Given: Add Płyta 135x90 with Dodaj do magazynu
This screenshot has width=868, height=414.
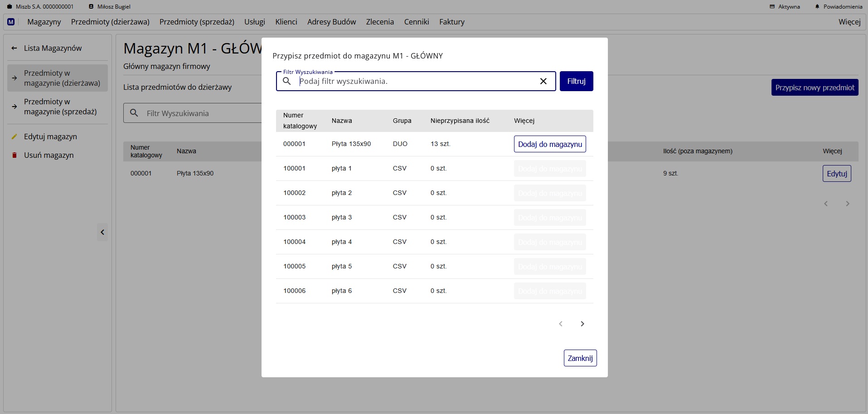Looking at the screenshot, I should pyautogui.click(x=550, y=144).
